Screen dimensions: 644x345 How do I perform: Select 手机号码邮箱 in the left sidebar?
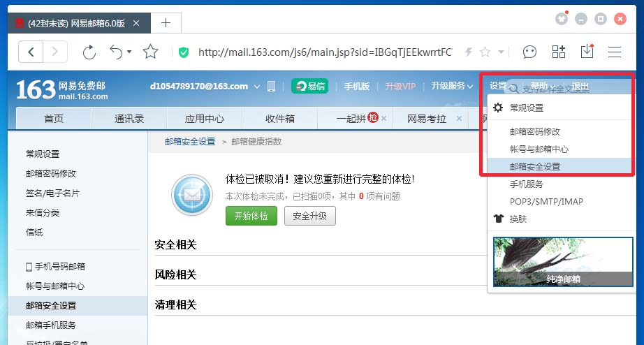[x=55, y=266]
